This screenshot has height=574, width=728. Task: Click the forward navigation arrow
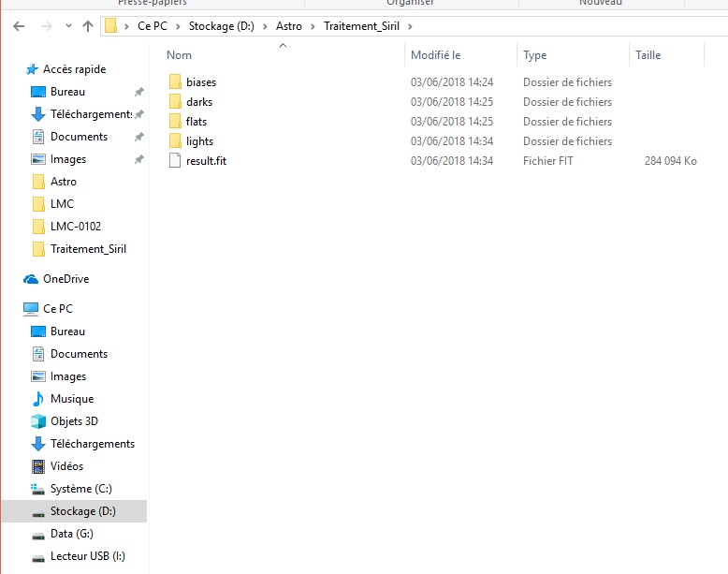click(47, 26)
